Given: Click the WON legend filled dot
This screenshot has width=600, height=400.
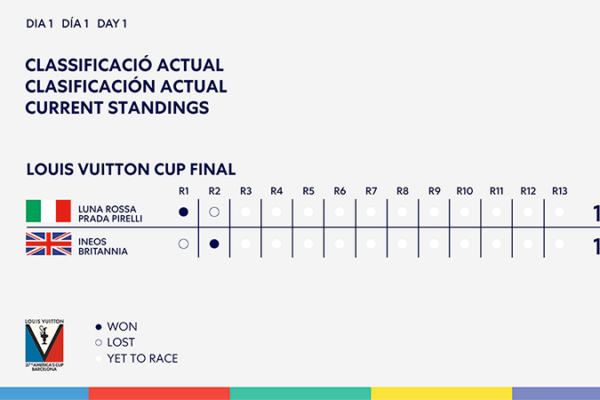Looking at the screenshot, I should [x=98, y=327].
